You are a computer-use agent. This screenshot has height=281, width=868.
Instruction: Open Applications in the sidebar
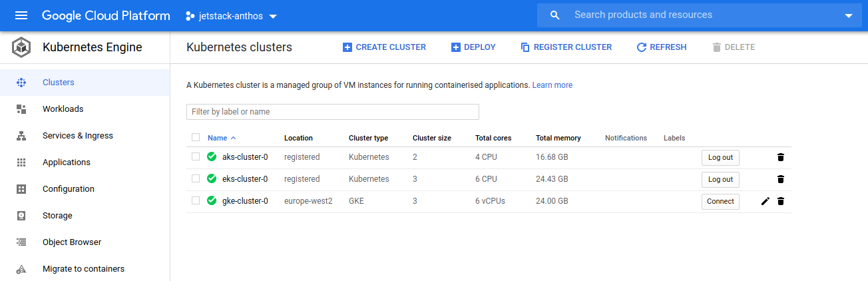tap(85, 162)
